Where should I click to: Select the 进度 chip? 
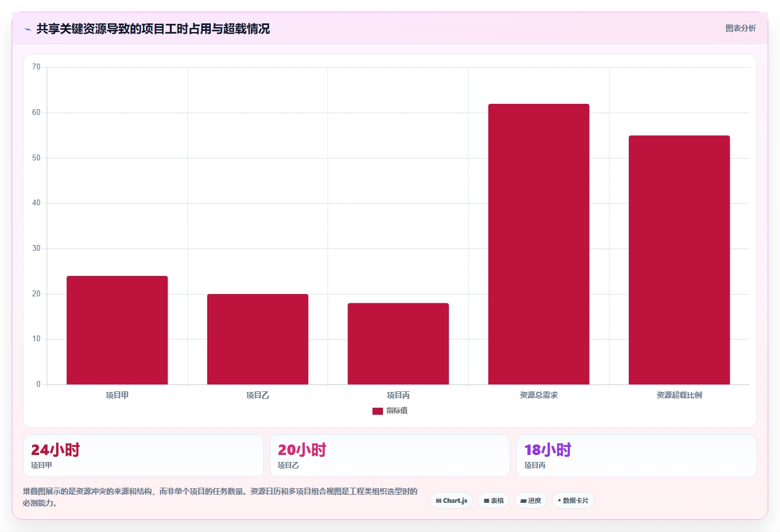[x=531, y=501]
